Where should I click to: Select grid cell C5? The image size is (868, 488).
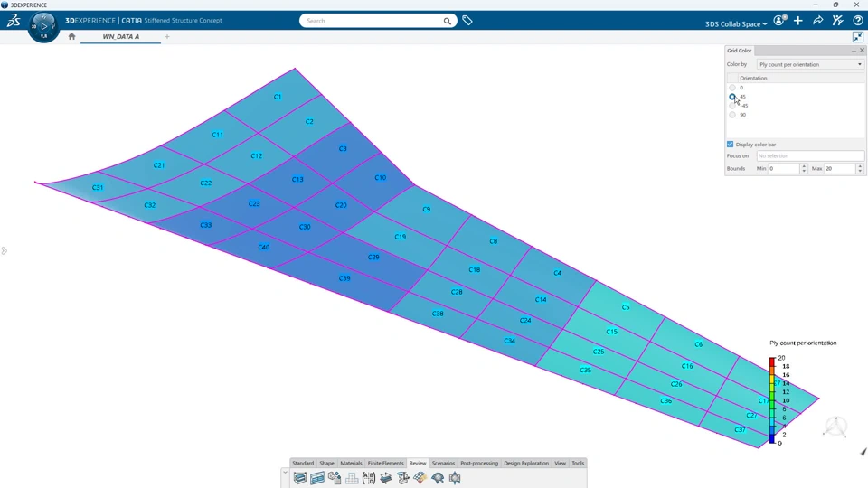tap(626, 307)
